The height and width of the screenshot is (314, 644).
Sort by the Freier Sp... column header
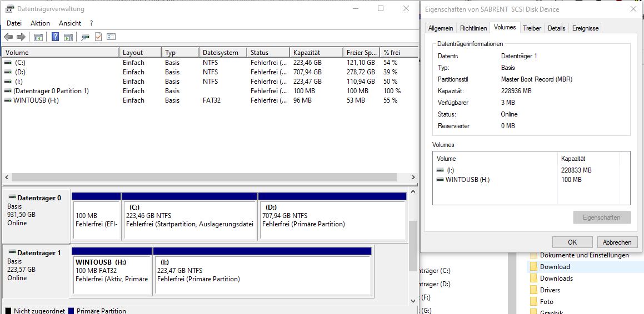click(x=361, y=53)
